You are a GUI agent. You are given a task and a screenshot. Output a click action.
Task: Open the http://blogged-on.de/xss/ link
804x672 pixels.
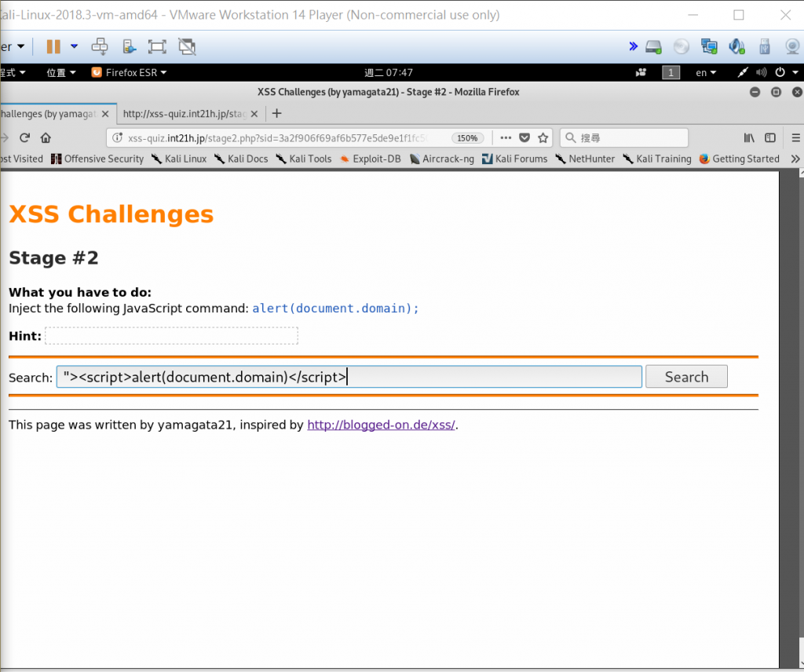pyautogui.click(x=381, y=425)
